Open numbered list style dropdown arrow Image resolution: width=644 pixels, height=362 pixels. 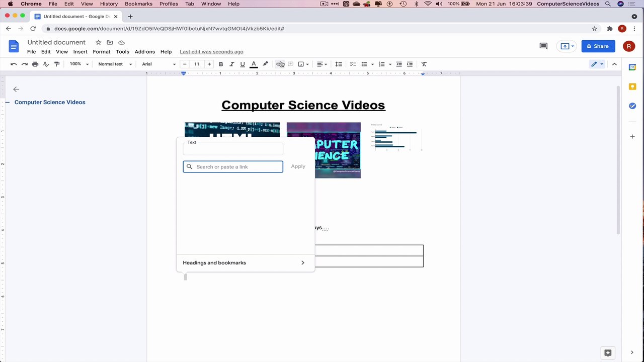[390, 64]
